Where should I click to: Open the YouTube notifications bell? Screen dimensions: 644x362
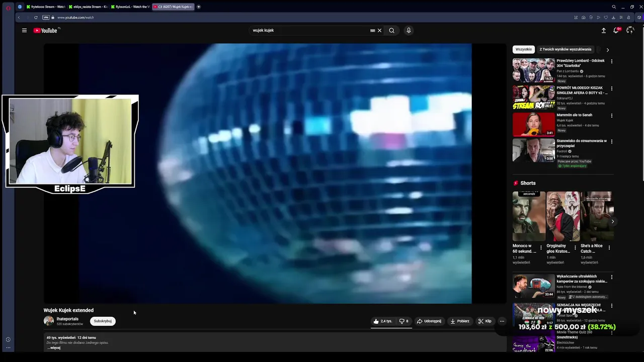pos(616,30)
